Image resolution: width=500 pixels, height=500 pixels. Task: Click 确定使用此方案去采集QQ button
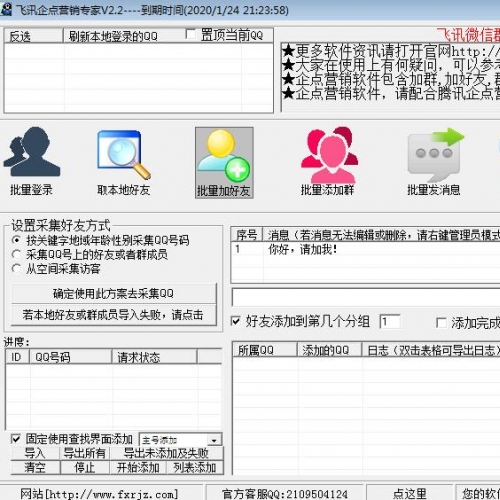click(x=114, y=293)
